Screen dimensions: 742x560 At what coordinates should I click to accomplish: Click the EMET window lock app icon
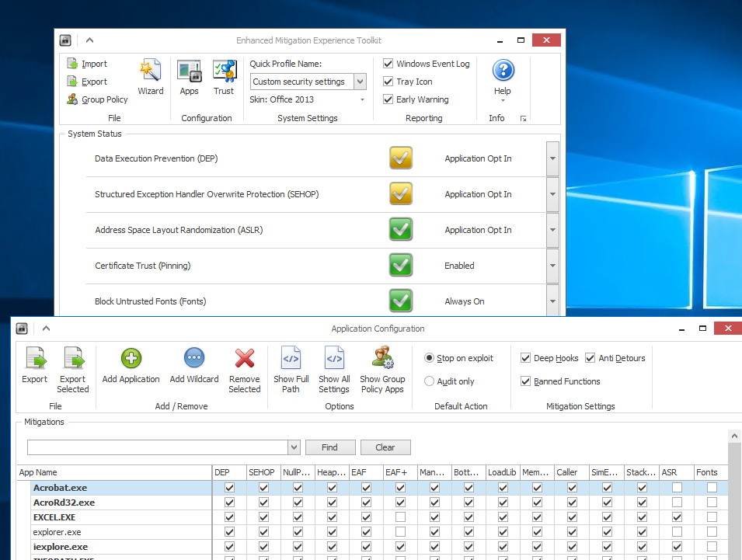click(65, 40)
